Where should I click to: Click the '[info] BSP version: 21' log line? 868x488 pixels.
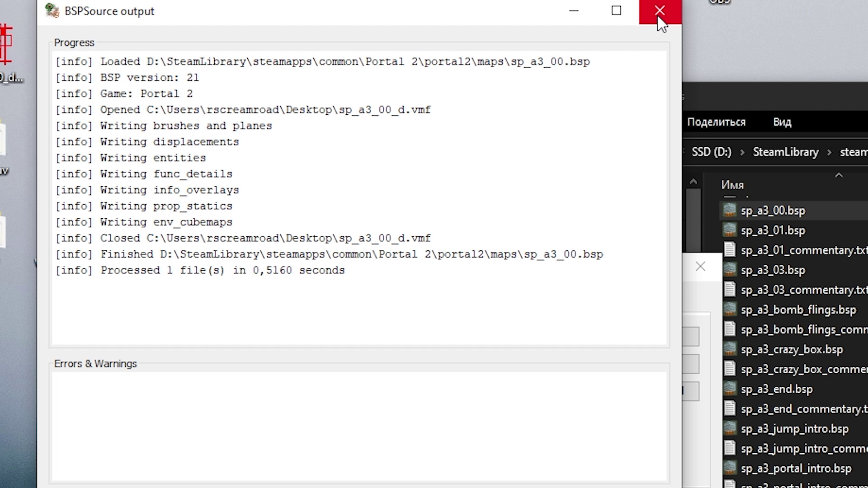tap(127, 78)
